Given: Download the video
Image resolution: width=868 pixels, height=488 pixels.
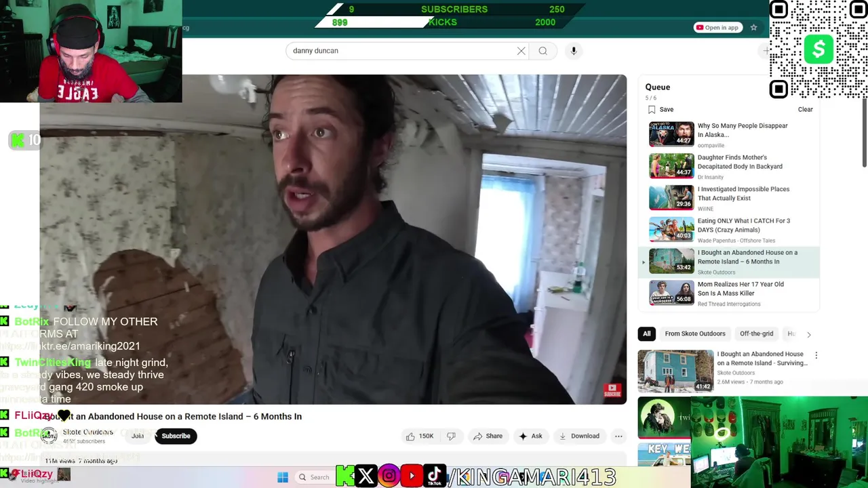Looking at the screenshot, I should click(x=578, y=436).
